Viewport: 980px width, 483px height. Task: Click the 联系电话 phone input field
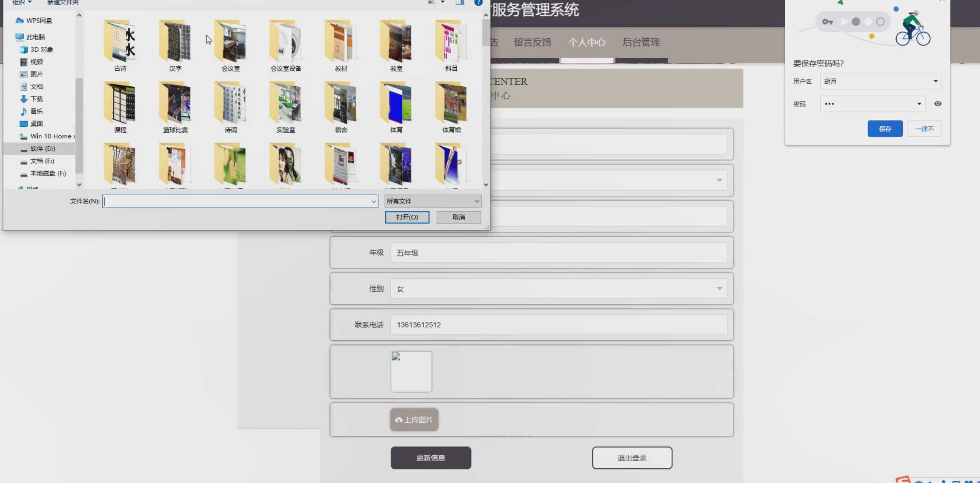(558, 325)
